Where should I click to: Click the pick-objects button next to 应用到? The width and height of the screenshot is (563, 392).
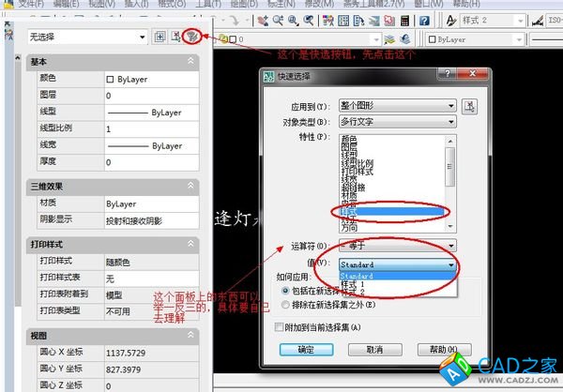(x=470, y=104)
